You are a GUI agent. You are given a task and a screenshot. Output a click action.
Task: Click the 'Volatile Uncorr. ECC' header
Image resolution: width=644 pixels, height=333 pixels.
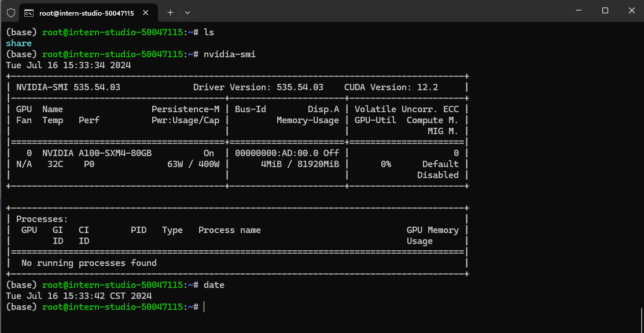tap(407, 109)
